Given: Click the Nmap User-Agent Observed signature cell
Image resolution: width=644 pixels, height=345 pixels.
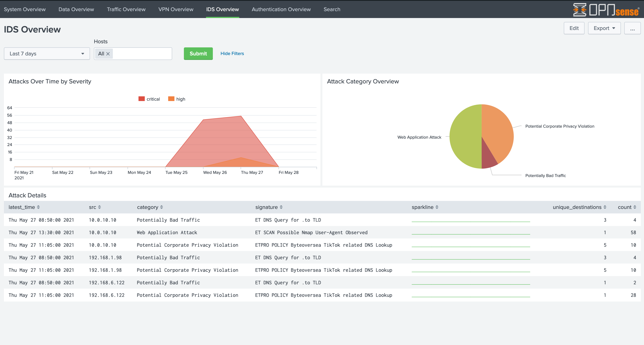Looking at the screenshot, I should click(311, 232).
